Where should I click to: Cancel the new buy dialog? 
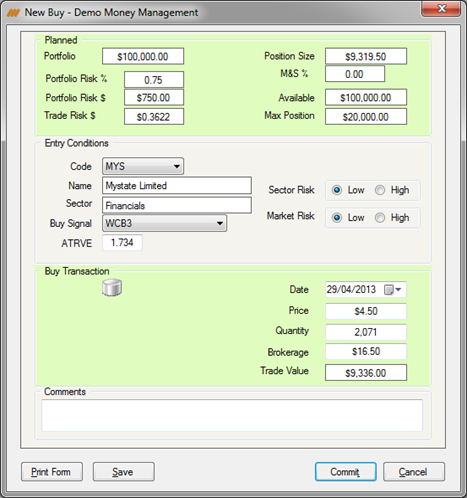(x=414, y=472)
